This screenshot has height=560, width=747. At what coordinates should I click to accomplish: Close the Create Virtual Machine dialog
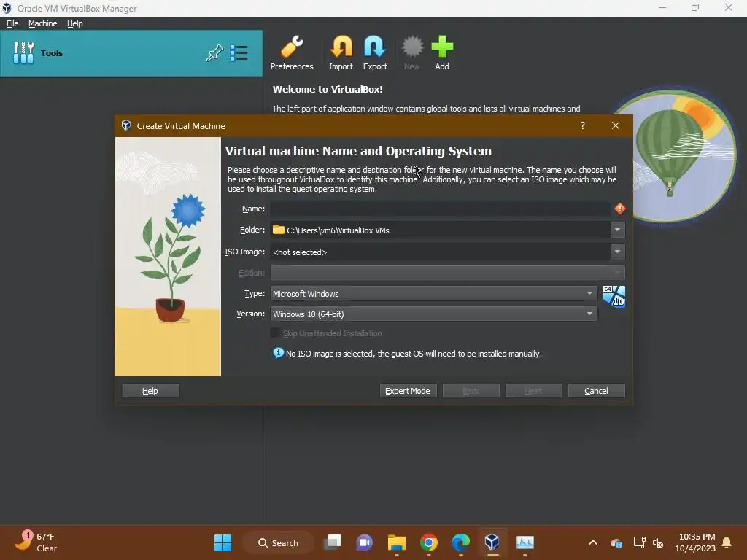[616, 125]
